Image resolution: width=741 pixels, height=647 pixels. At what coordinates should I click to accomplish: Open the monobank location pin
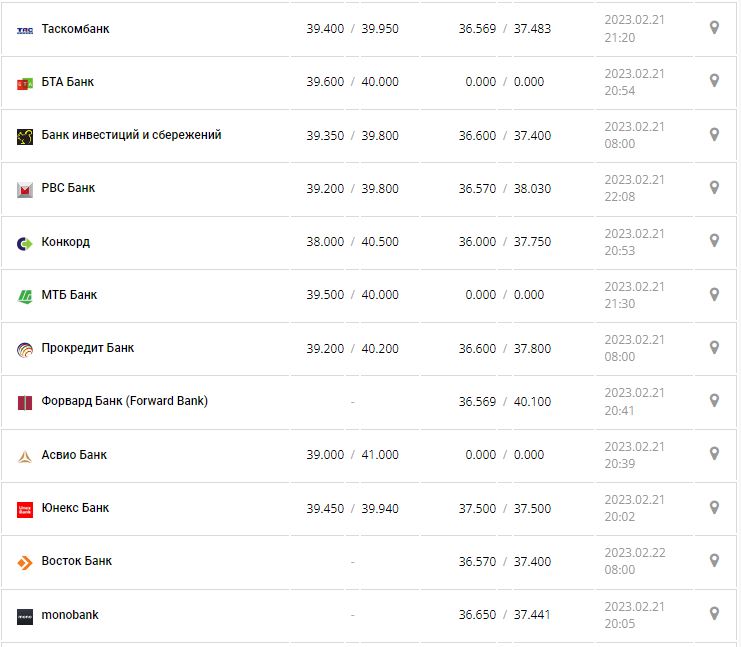714,613
